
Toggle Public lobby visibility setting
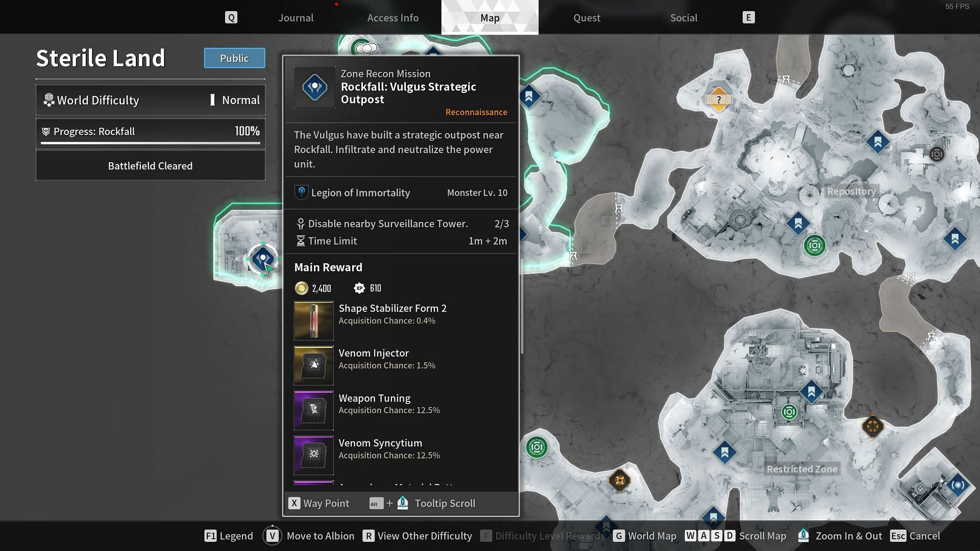click(x=234, y=58)
